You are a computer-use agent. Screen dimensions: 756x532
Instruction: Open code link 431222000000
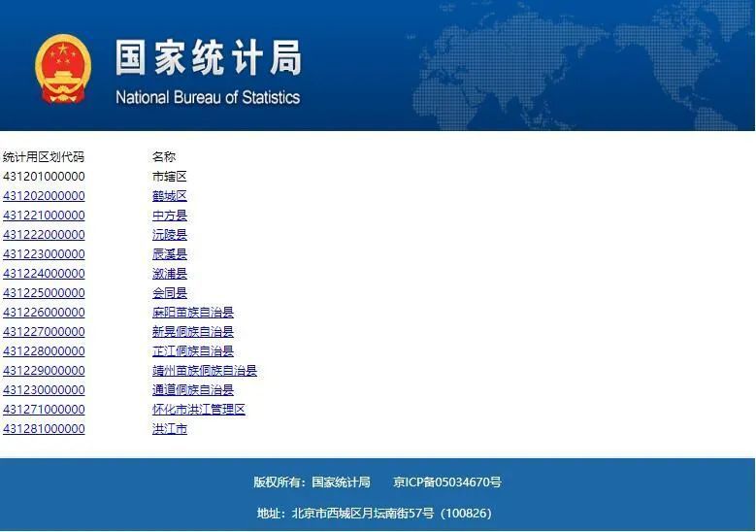pos(44,234)
